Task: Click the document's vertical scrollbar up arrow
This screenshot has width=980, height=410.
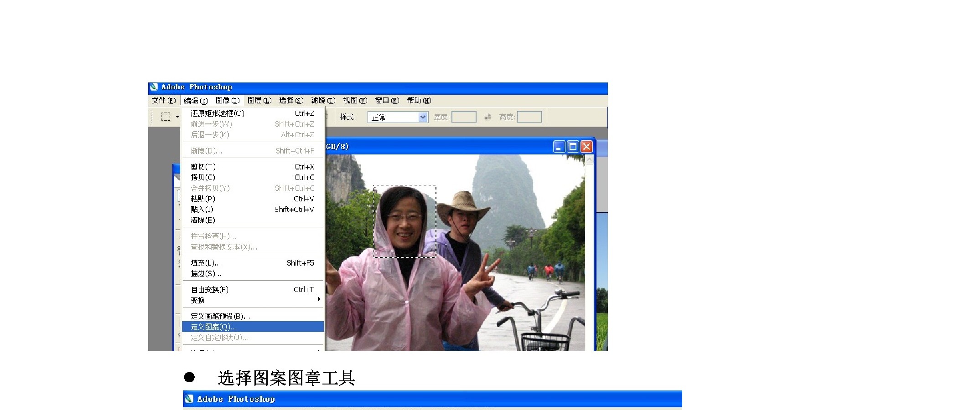Action: 589,160
